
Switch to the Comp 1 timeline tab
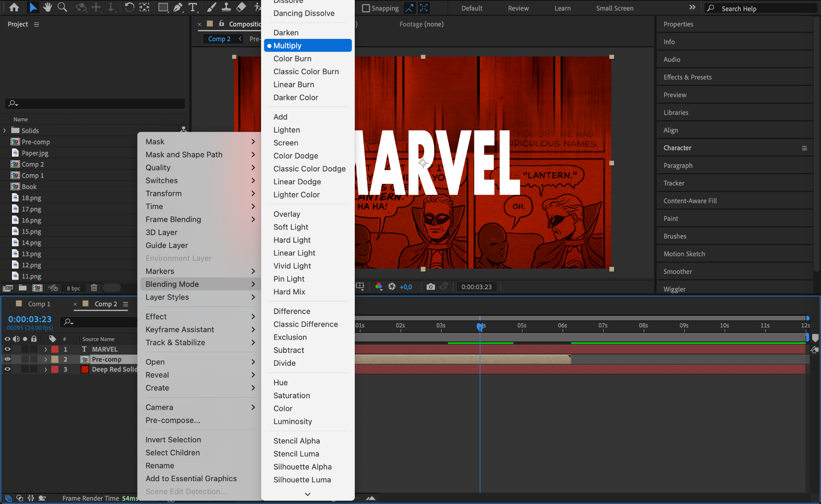[x=39, y=304]
